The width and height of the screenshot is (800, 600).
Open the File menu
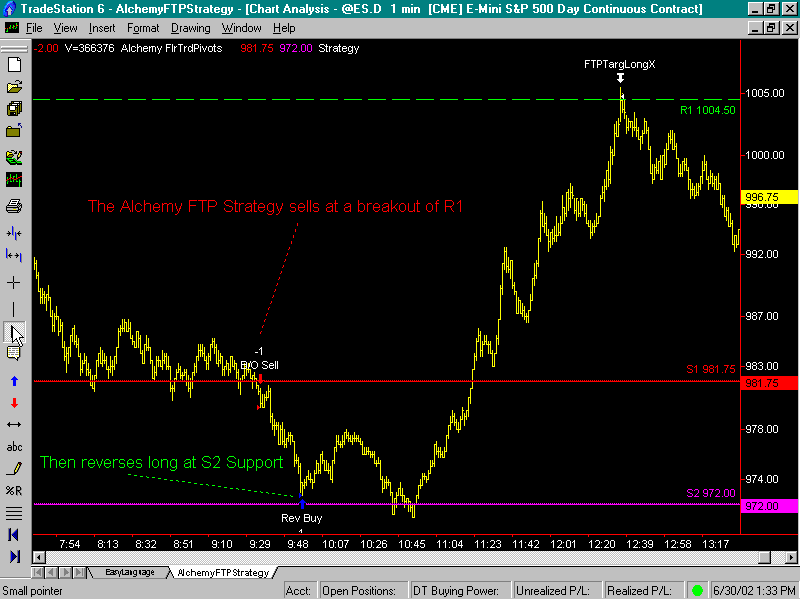(34, 28)
